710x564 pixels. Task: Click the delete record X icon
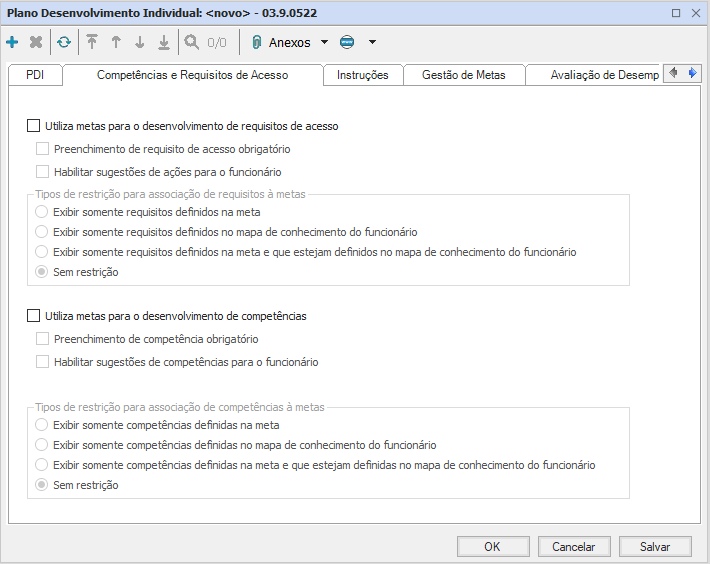pyautogui.click(x=36, y=43)
